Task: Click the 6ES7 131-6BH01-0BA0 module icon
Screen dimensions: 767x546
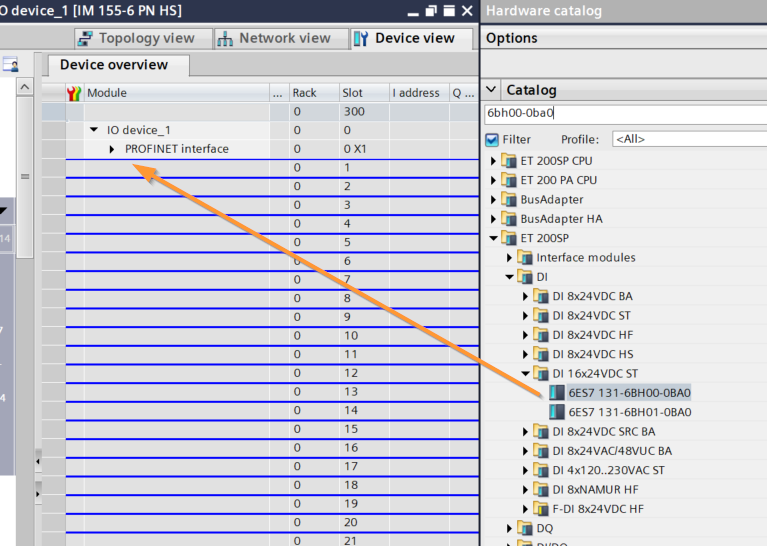Action: [557, 412]
